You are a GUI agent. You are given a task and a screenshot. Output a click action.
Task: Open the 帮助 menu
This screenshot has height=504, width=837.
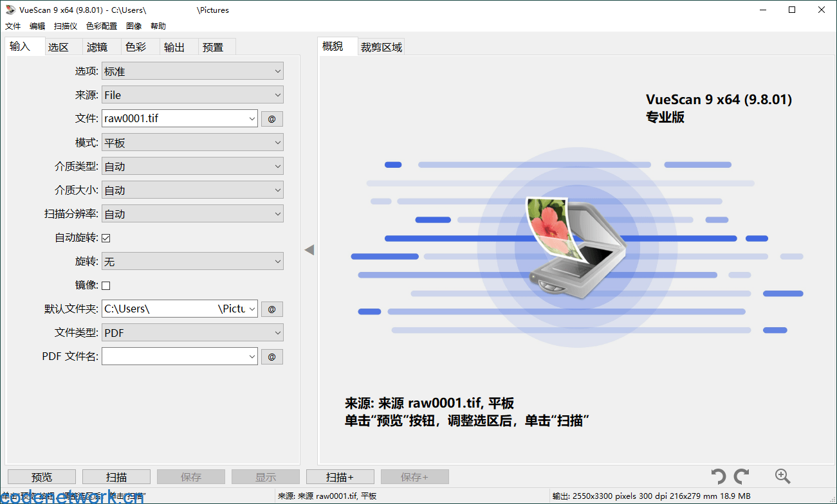158,26
